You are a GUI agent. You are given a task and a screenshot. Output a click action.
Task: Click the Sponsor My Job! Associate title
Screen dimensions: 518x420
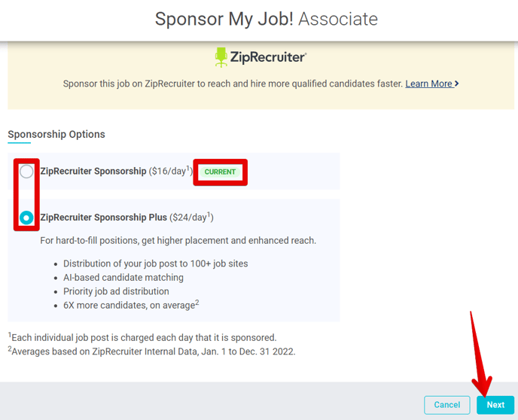[267, 19]
